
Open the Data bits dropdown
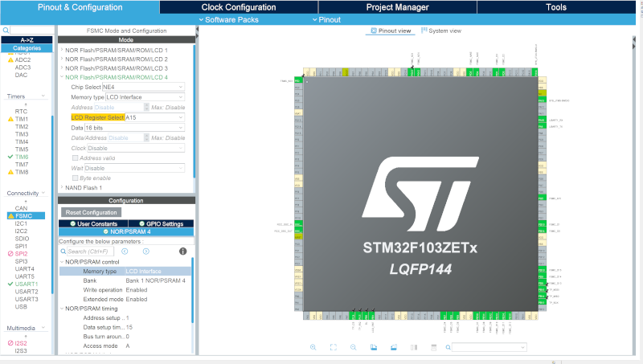click(134, 128)
